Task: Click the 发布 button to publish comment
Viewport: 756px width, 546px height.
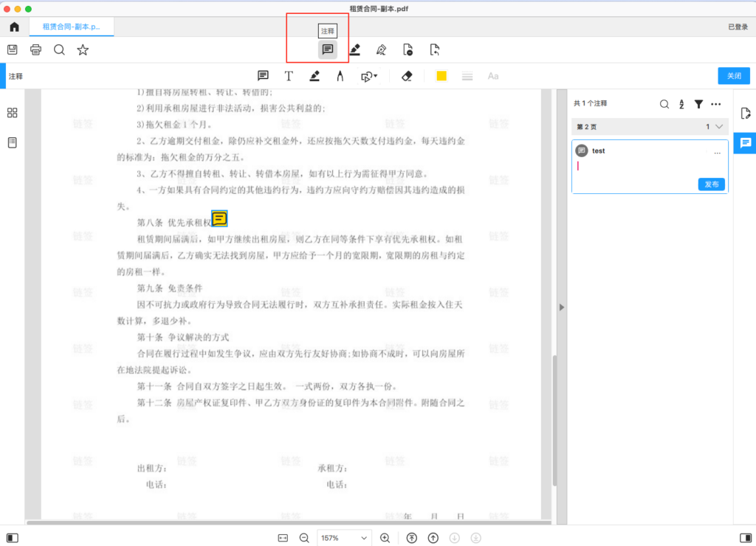Action: (x=711, y=184)
